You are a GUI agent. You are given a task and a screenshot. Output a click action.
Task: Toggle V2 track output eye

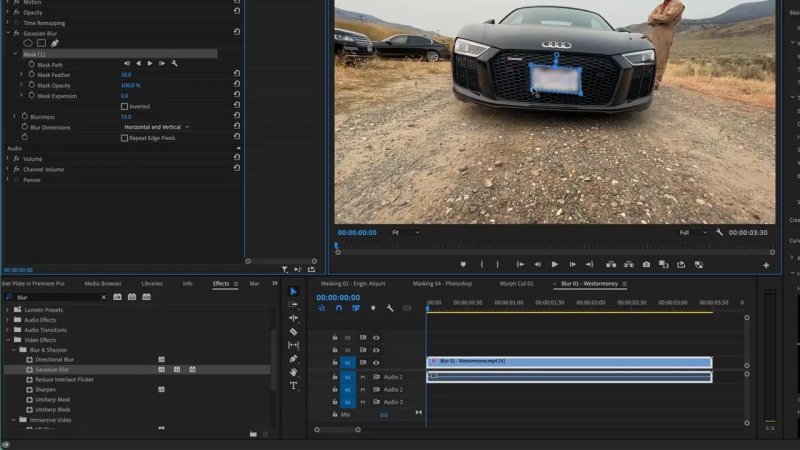click(376, 350)
